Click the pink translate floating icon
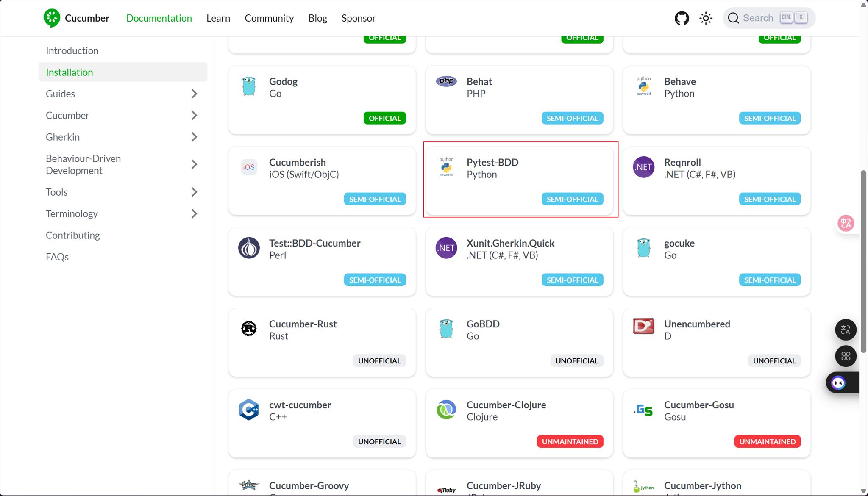Viewport: 868px width, 496px height. tap(846, 223)
